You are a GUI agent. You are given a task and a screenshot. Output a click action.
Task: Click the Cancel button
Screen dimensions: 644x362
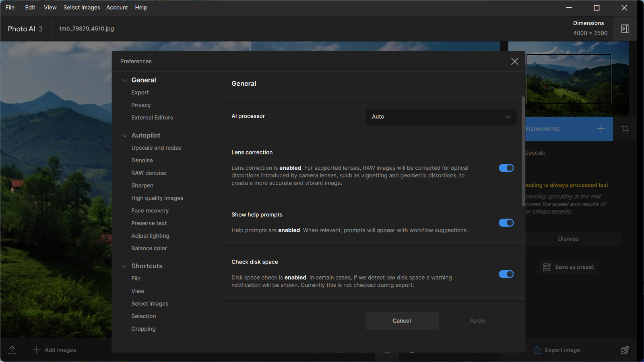(x=402, y=321)
